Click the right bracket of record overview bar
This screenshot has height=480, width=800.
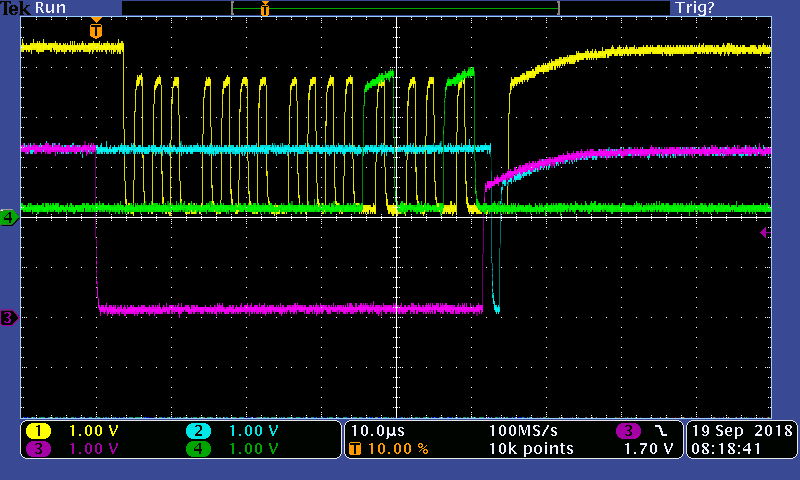(559, 8)
